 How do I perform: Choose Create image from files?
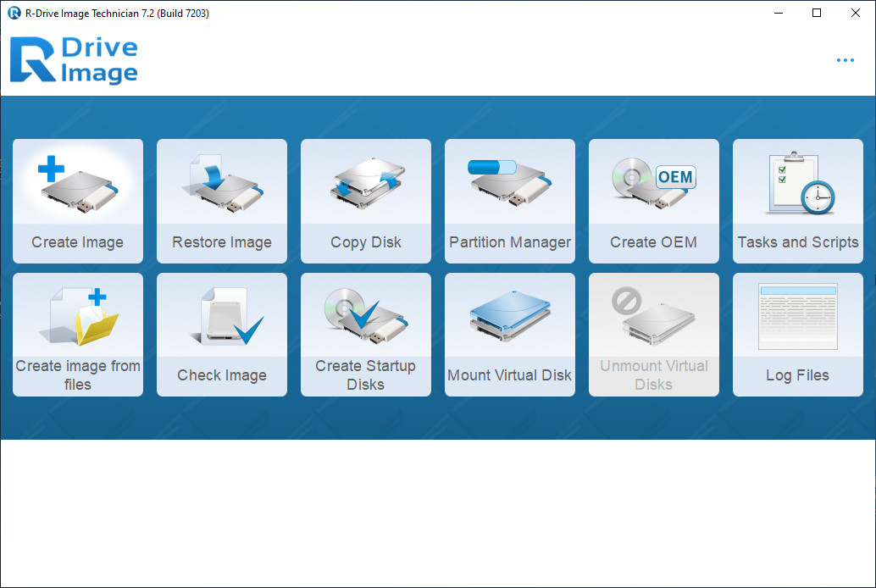pyautogui.click(x=78, y=334)
